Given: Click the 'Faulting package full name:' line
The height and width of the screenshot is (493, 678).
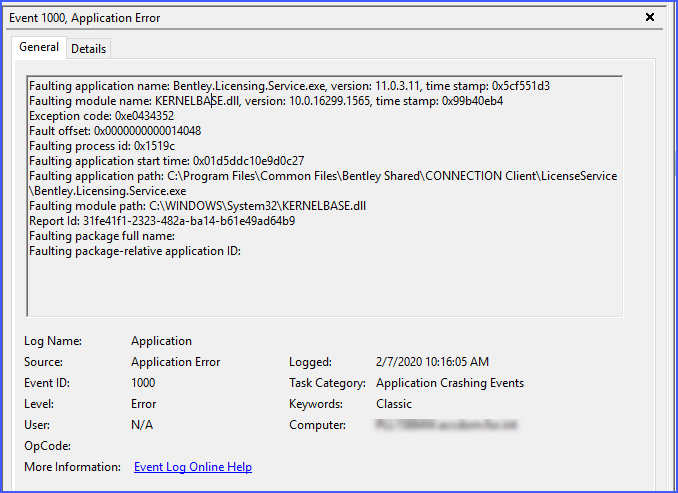Looking at the screenshot, I should tap(102, 236).
